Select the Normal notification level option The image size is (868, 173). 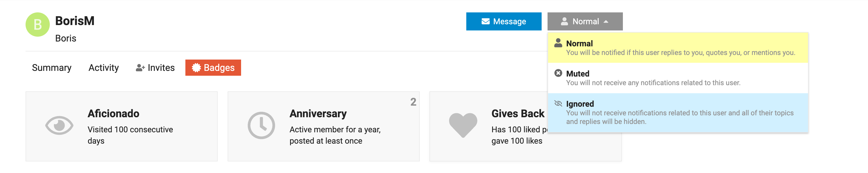coord(678,48)
